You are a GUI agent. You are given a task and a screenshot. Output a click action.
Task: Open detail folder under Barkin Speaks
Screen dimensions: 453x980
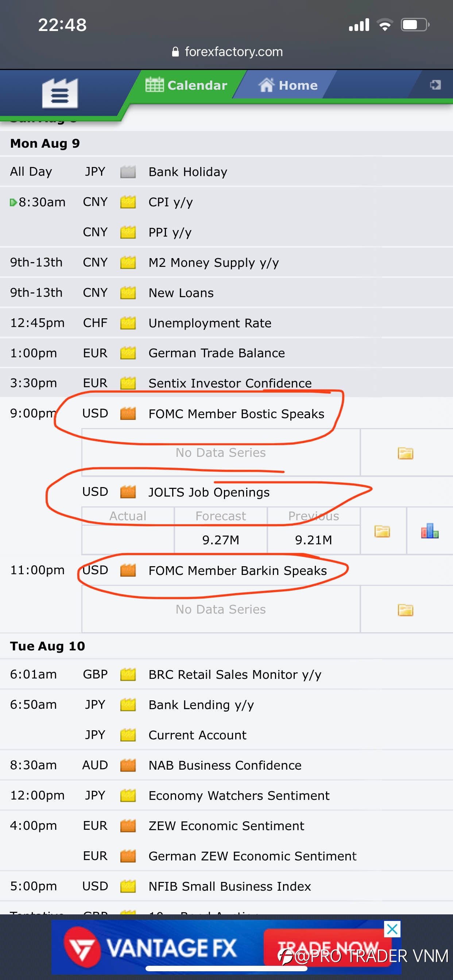pyautogui.click(x=406, y=610)
